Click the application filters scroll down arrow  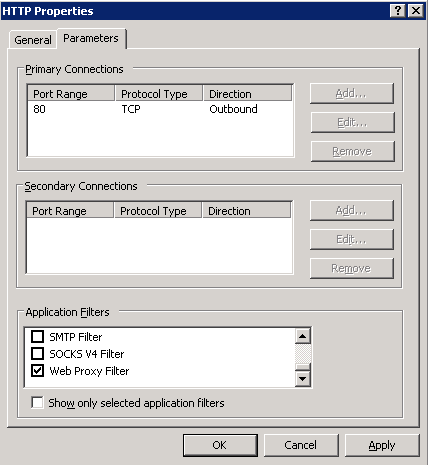[303, 379]
